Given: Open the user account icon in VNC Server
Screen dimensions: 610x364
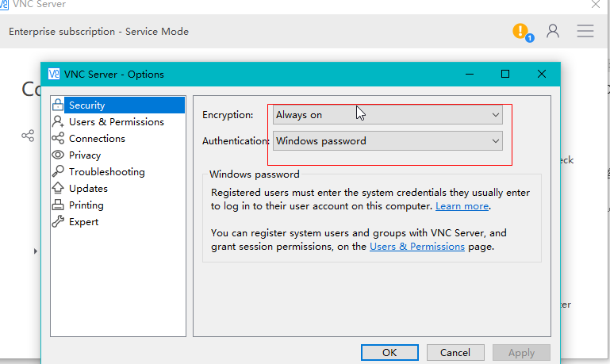Looking at the screenshot, I should [x=553, y=31].
